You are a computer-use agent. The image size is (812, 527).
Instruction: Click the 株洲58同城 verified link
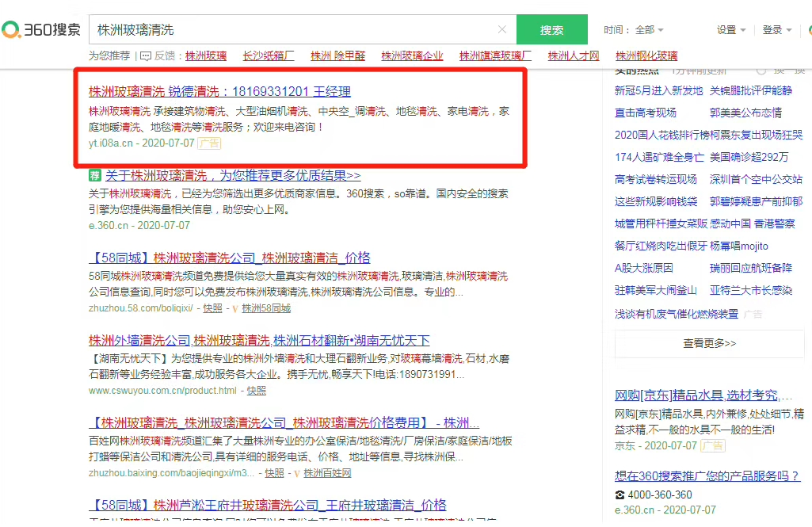coord(266,308)
